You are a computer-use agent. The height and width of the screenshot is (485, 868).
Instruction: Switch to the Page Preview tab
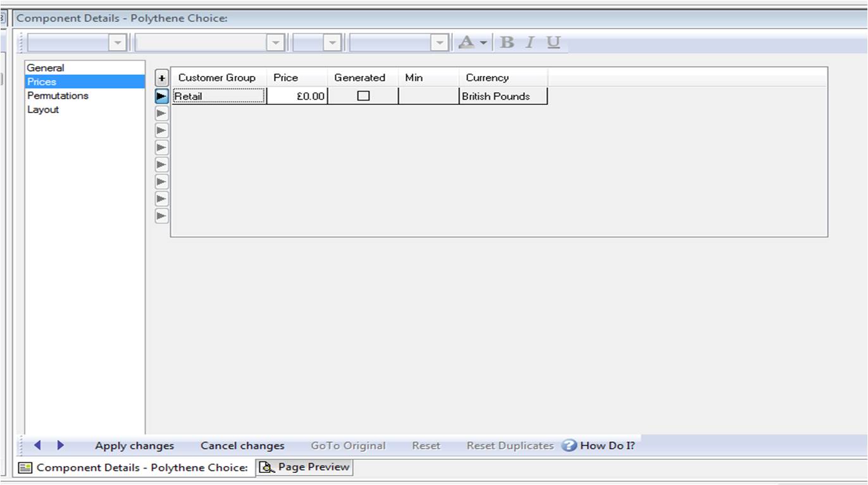tap(306, 467)
